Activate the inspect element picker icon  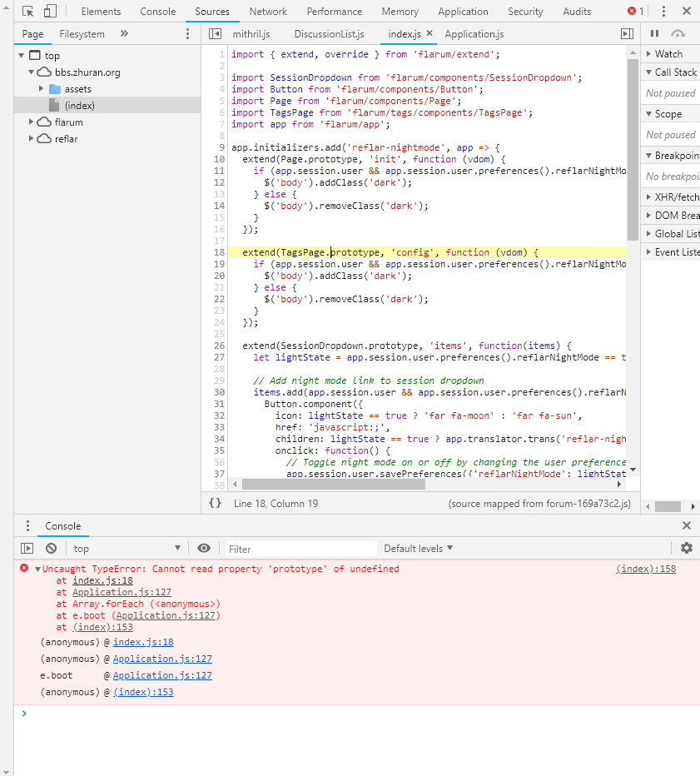point(28,12)
